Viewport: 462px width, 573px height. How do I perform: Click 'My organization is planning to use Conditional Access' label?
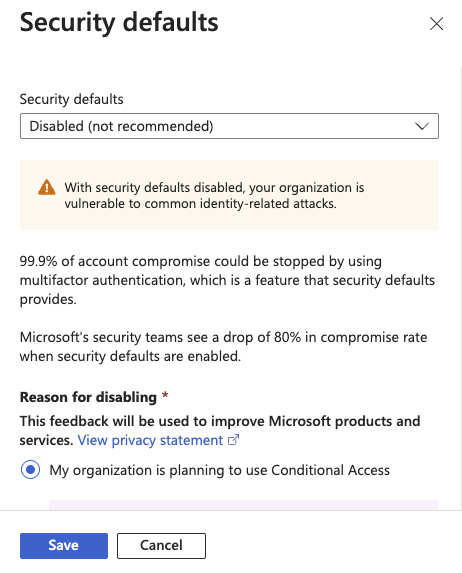pyautogui.click(x=220, y=470)
